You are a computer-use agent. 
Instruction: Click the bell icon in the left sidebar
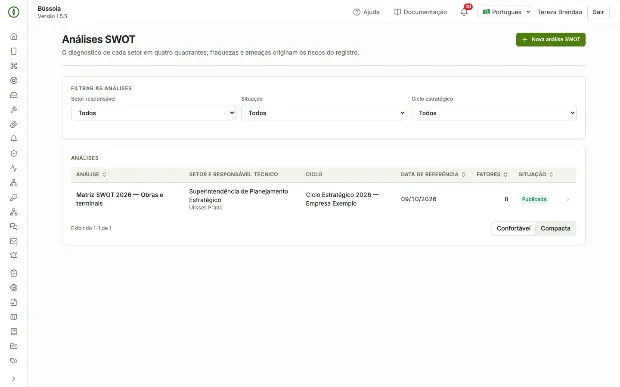13,139
